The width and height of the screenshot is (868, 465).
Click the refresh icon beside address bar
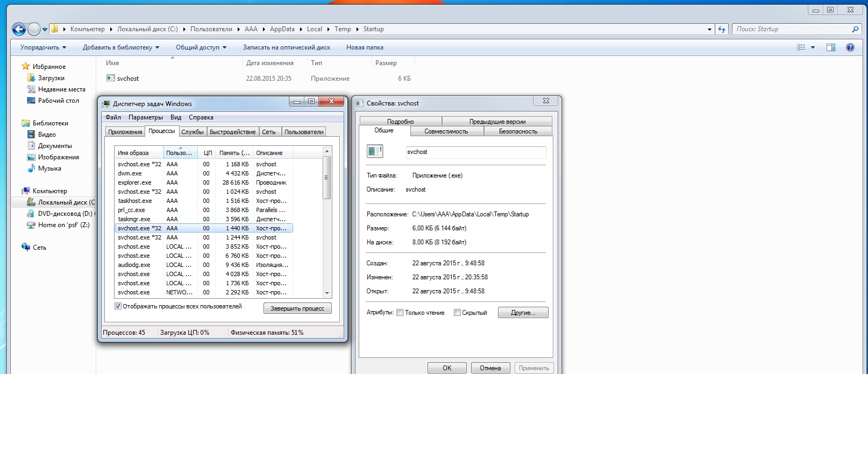722,29
